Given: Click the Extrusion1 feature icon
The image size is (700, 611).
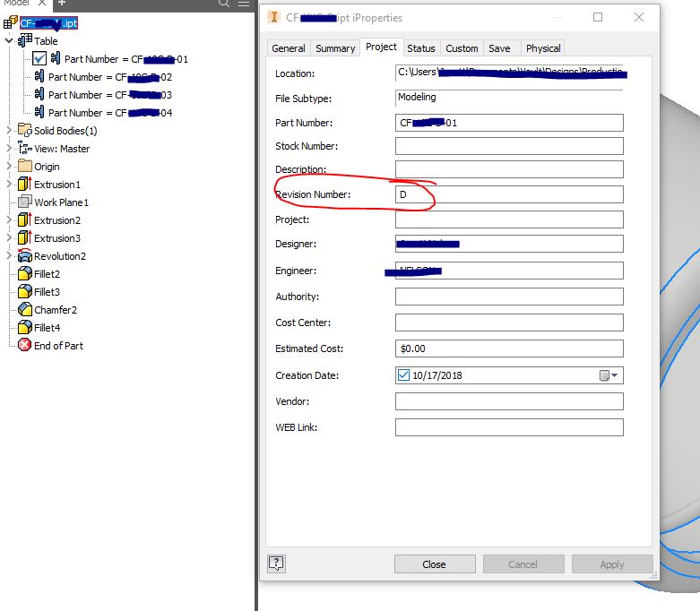Looking at the screenshot, I should (x=24, y=184).
